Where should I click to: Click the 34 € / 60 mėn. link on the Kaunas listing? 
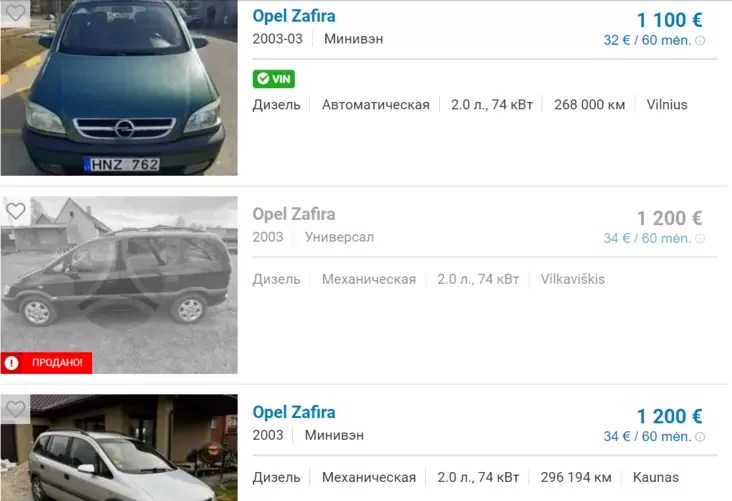click(x=647, y=436)
